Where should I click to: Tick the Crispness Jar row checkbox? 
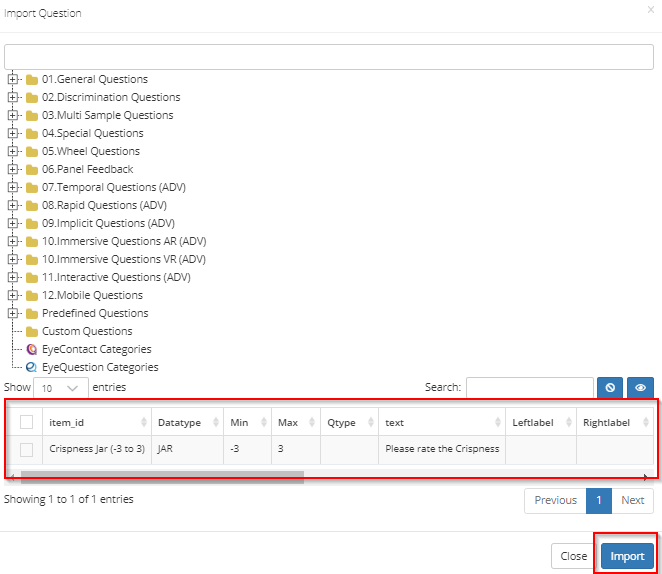coord(27,449)
